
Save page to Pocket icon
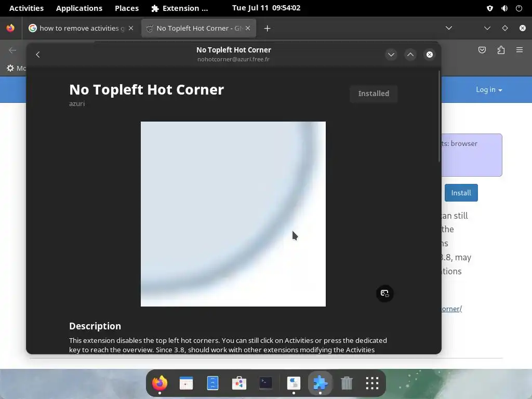pyautogui.click(x=482, y=50)
